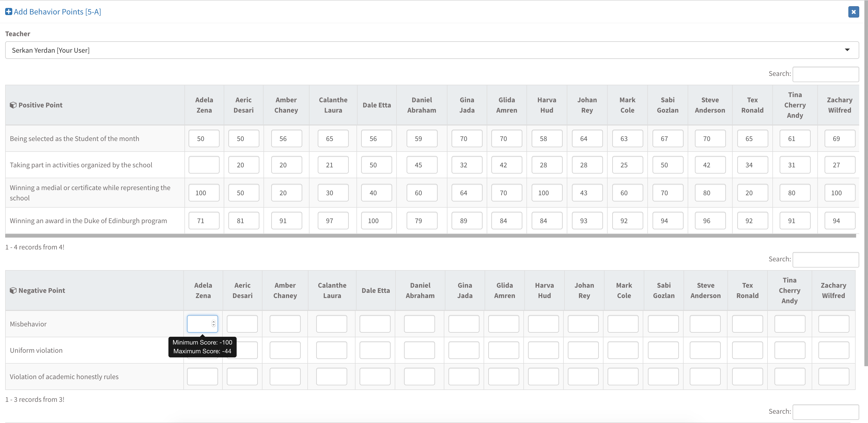The height and width of the screenshot is (423, 868).
Task: Click Adela Zena header in Positive Point table
Action: (x=204, y=105)
